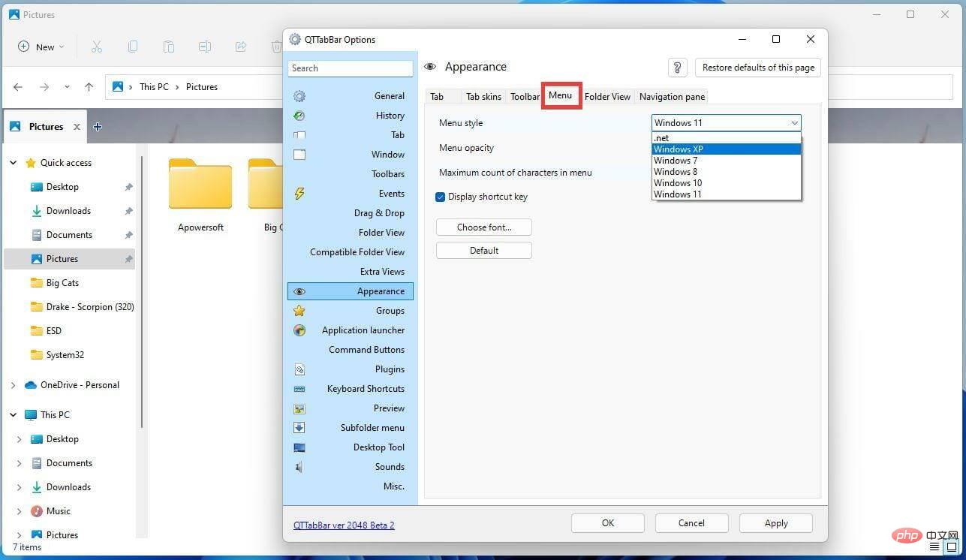The width and height of the screenshot is (966, 560).
Task: Open Compatible Folder View page
Action: 351,252
